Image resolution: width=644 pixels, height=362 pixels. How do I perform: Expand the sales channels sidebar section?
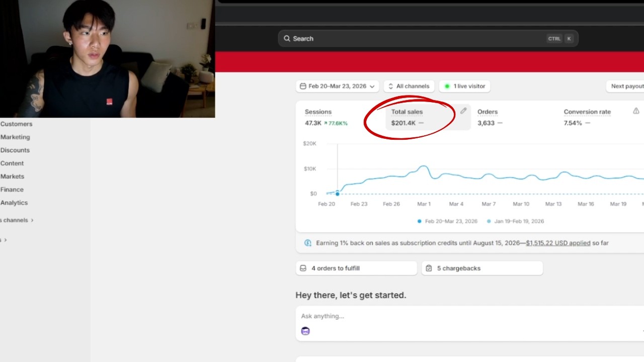17,220
